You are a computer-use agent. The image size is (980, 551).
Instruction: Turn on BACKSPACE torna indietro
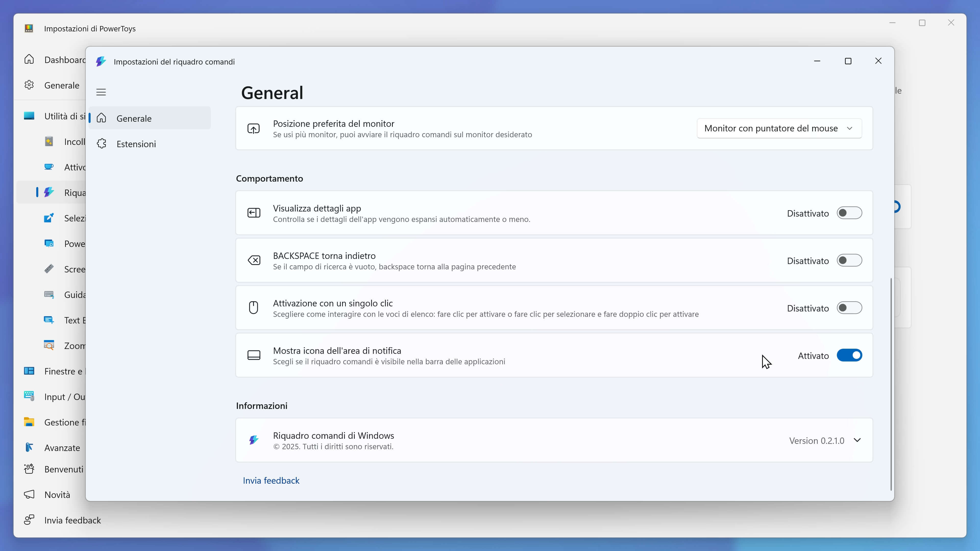849,260
